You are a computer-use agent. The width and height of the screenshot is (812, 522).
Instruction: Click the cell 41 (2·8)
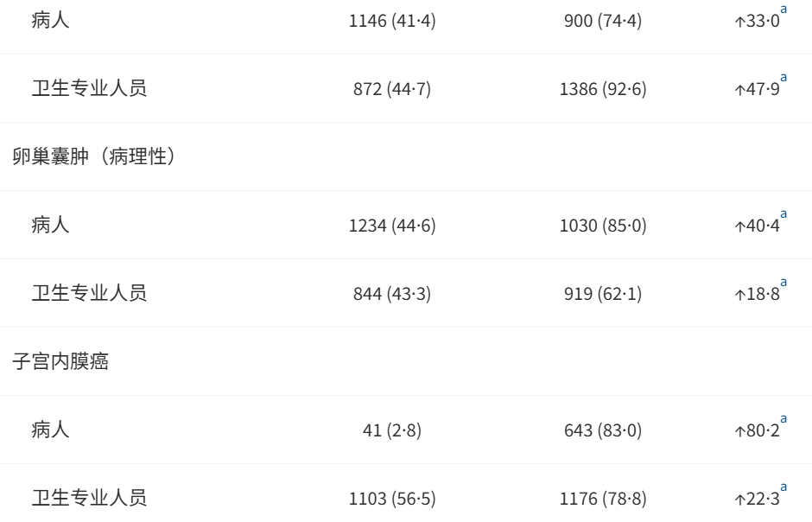(392, 430)
